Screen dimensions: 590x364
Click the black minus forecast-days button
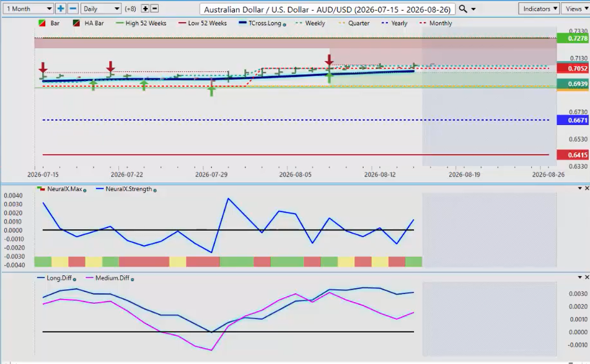(154, 9)
